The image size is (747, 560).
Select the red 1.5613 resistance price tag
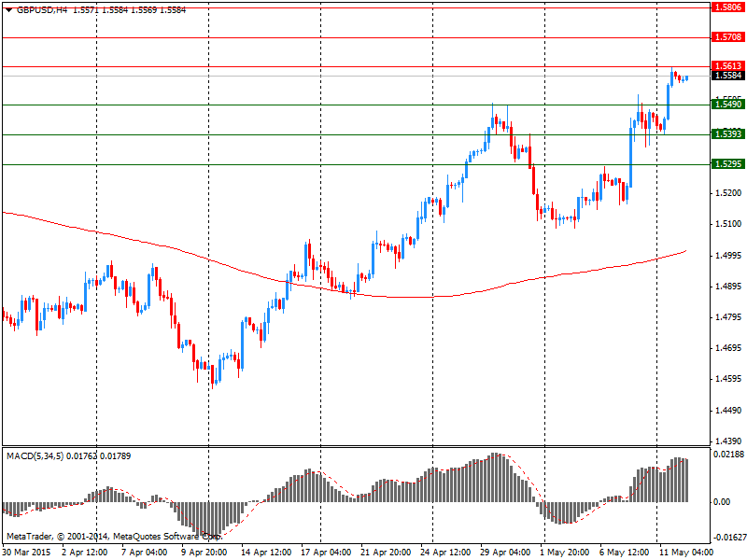[727, 65]
